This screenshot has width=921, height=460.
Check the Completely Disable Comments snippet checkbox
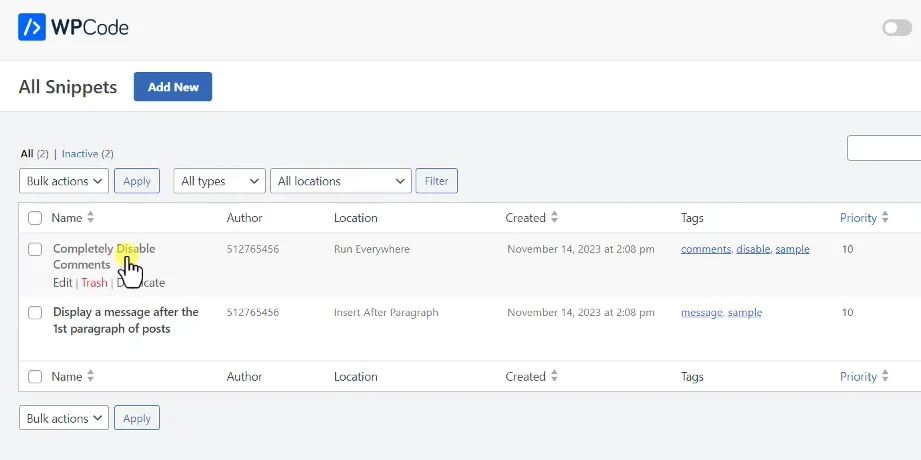[35, 249]
